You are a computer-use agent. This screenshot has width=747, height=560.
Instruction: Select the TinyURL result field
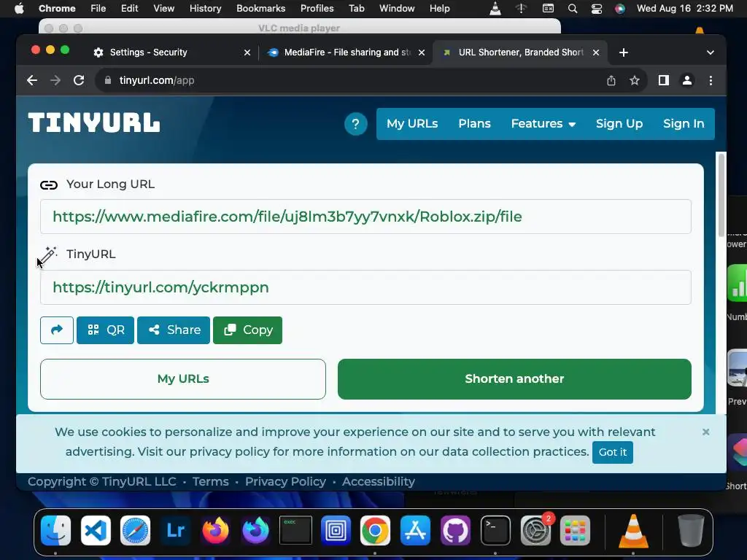tap(365, 287)
